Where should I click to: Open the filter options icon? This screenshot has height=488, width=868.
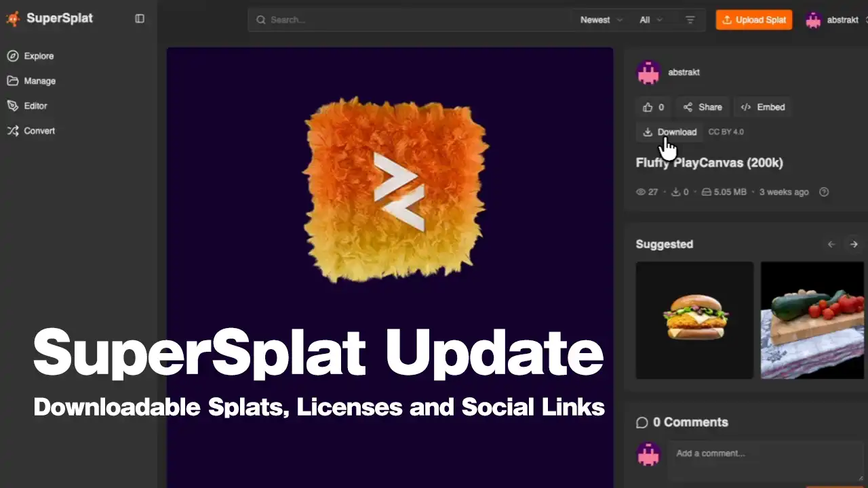(x=690, y=20)
